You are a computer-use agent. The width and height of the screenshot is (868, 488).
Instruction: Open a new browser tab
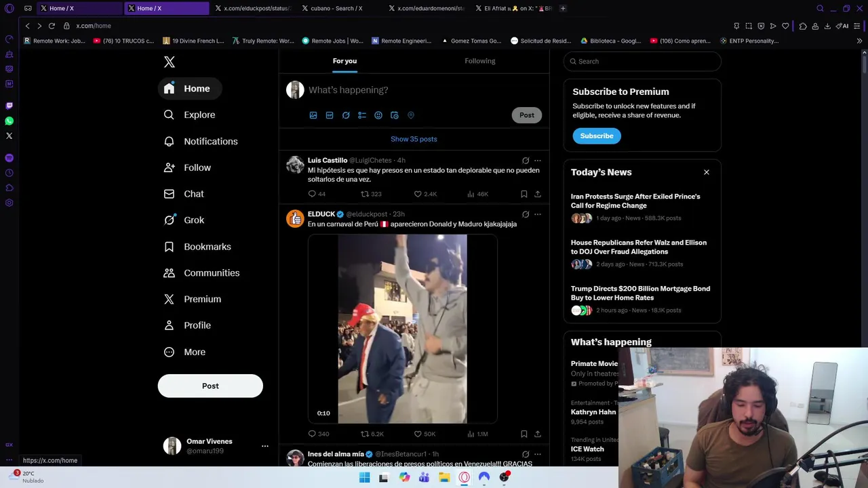point(563,8)
